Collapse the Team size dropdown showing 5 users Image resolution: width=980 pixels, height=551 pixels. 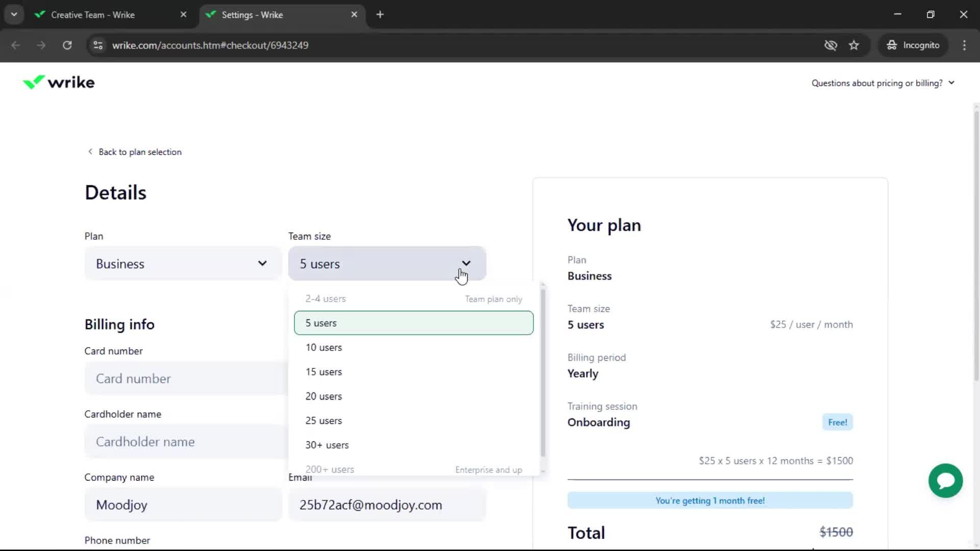(387, 263)
